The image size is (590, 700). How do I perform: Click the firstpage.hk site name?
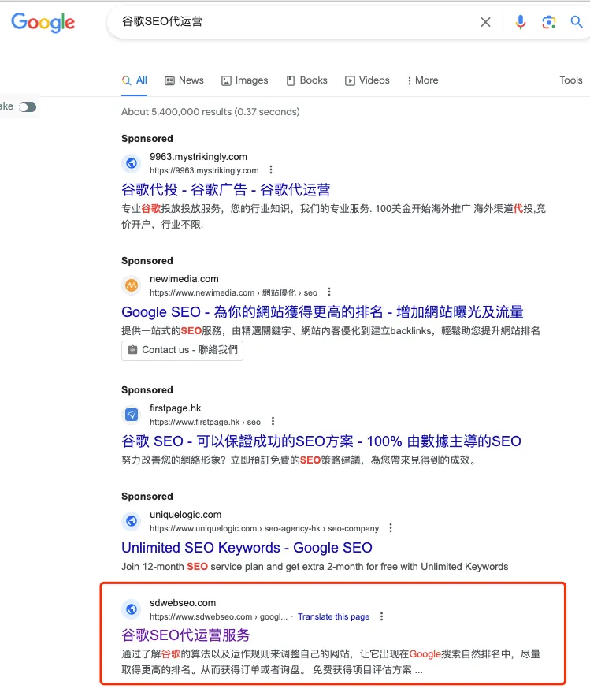175,408
